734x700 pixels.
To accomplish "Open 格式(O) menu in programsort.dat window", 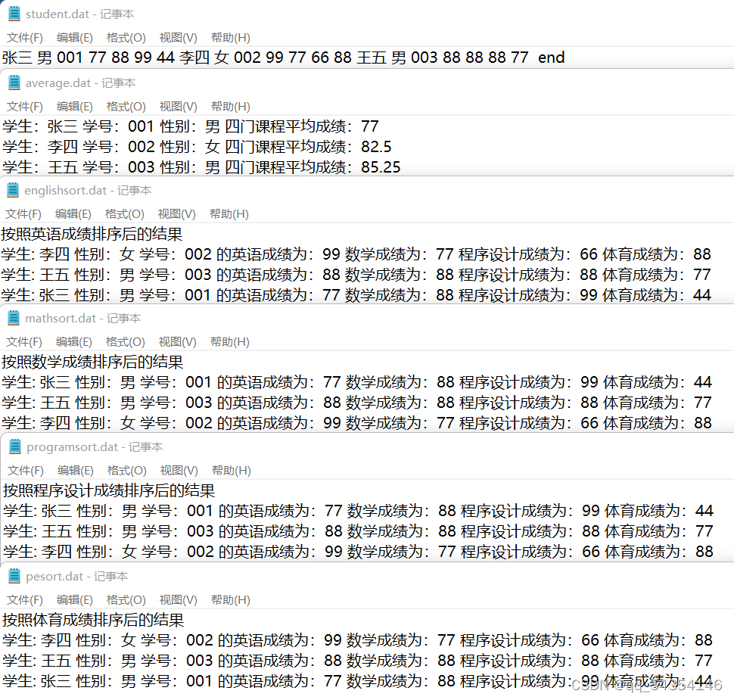I will [127, 471].
